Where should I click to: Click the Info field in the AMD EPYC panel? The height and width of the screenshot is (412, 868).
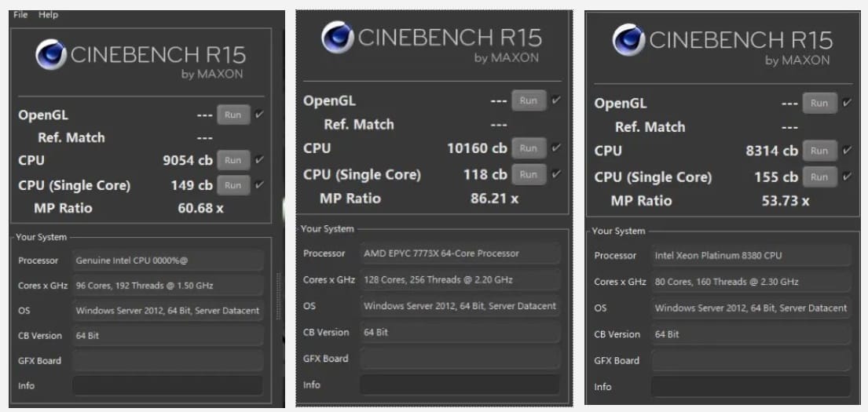pyautogui.click(x=460, y=385)
